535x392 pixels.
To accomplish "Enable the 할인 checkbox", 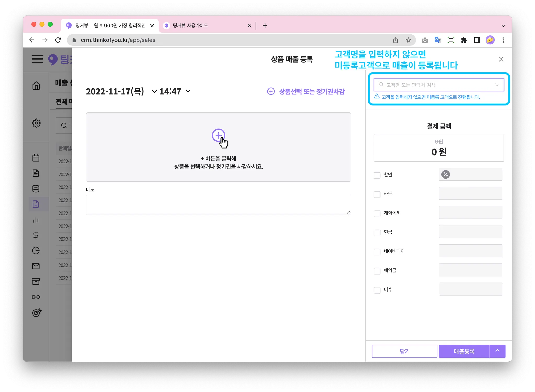I will (x=377, y=175).
